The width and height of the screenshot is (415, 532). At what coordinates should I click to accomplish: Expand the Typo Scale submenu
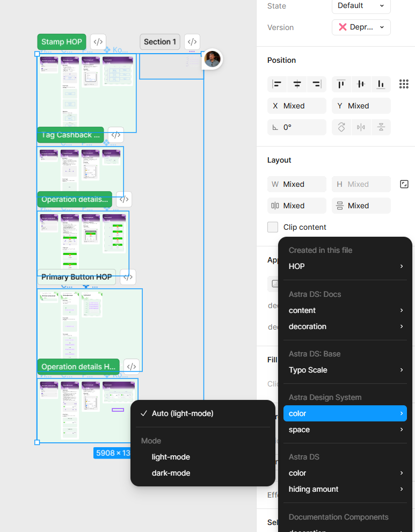345,370
